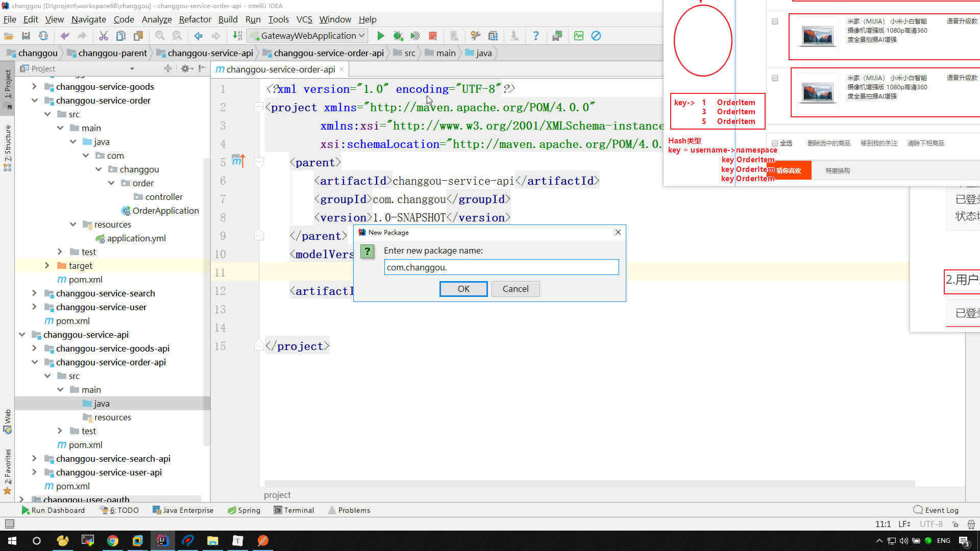This screenshot has width=980, height=551.
Task: Click 删除选中的商品 link in cart window
Action: coord(829,143)
